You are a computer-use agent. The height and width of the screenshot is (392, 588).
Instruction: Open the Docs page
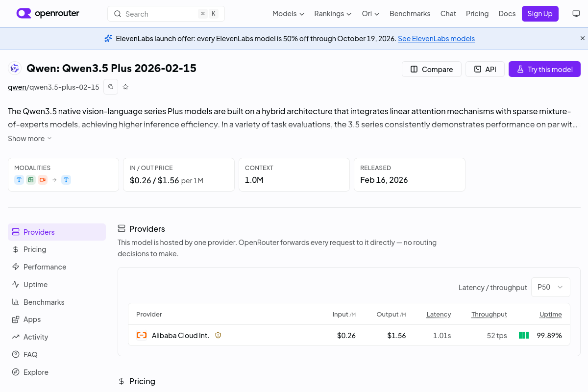[x=507, y=14]
